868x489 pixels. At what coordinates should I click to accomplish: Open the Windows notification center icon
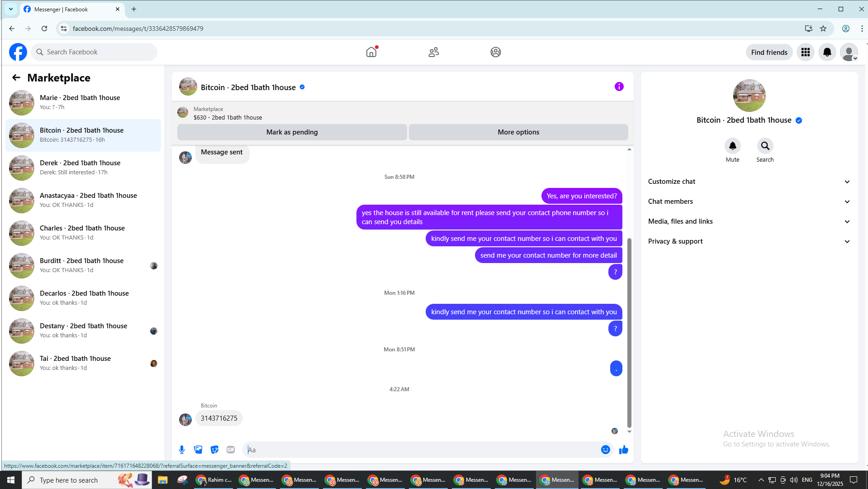[x=854, y=480]
